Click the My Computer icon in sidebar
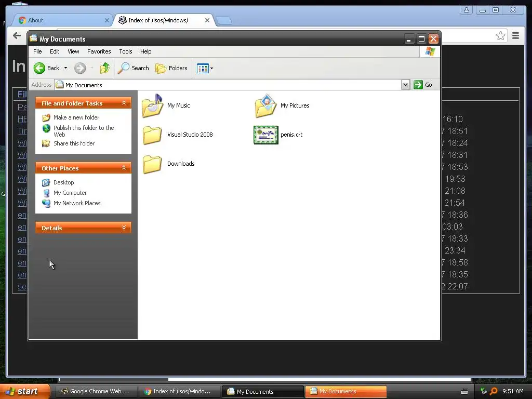Viewport: 532px width, 399px height. (46, 193)
